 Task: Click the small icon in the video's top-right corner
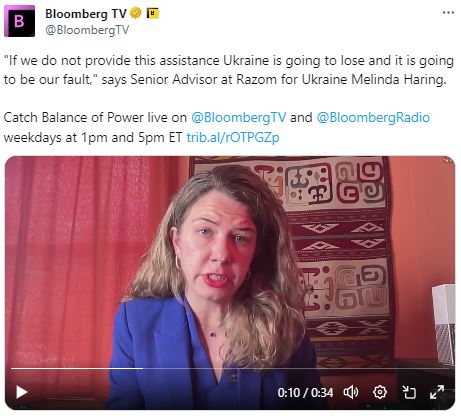pyautogui.click(x=448, y=161)
